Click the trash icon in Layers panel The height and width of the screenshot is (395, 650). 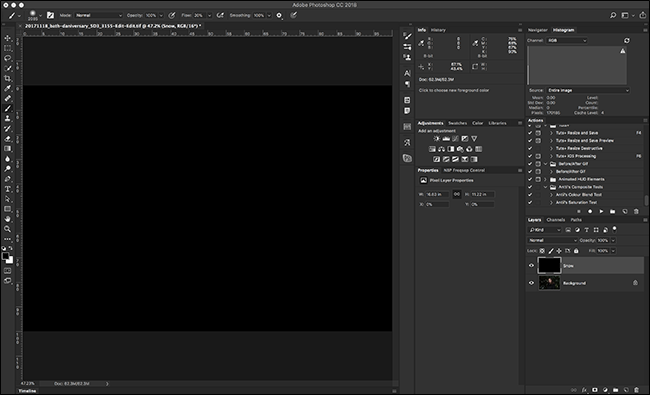pos(636,390)
